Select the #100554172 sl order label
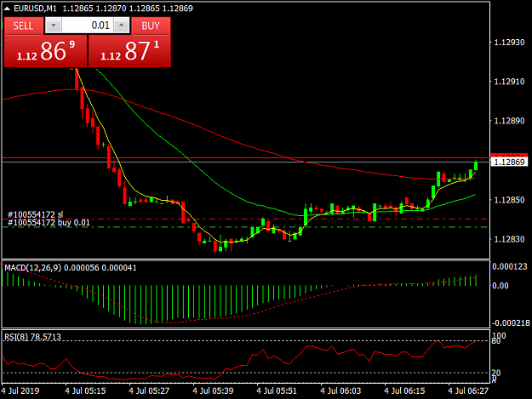Viewport: 532px width, 399px height. pos(35,214)
